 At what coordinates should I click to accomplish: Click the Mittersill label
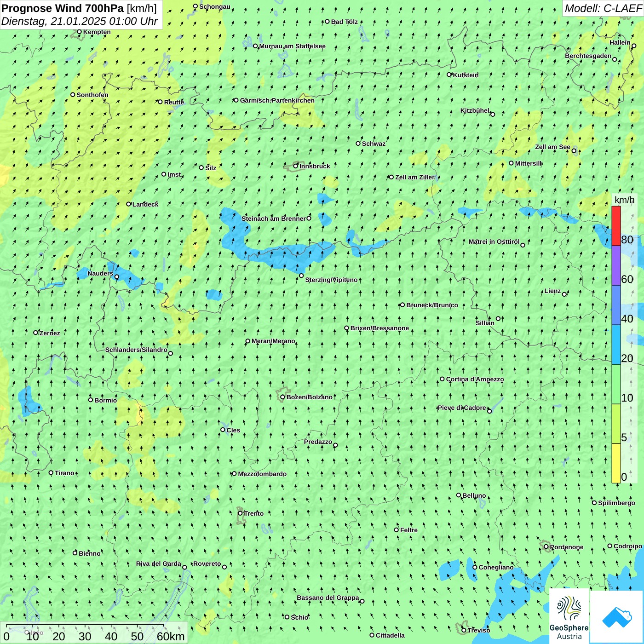point(529,163)
